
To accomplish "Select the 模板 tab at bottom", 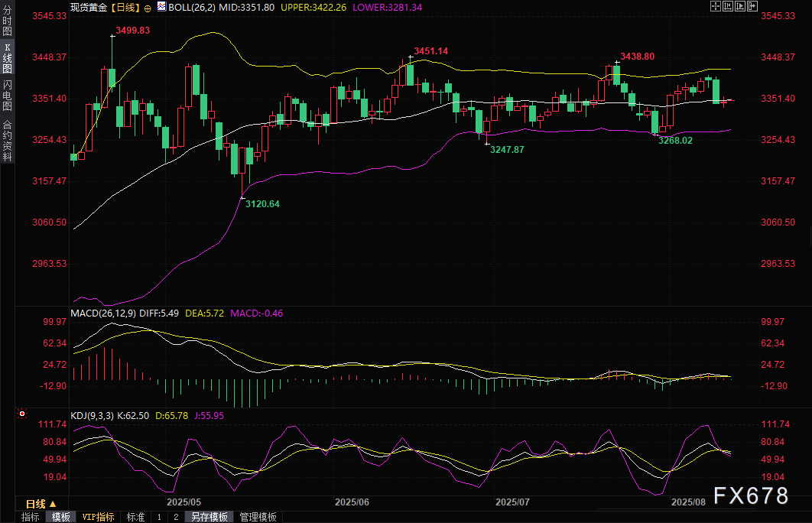I will click(x=60, y=518).
